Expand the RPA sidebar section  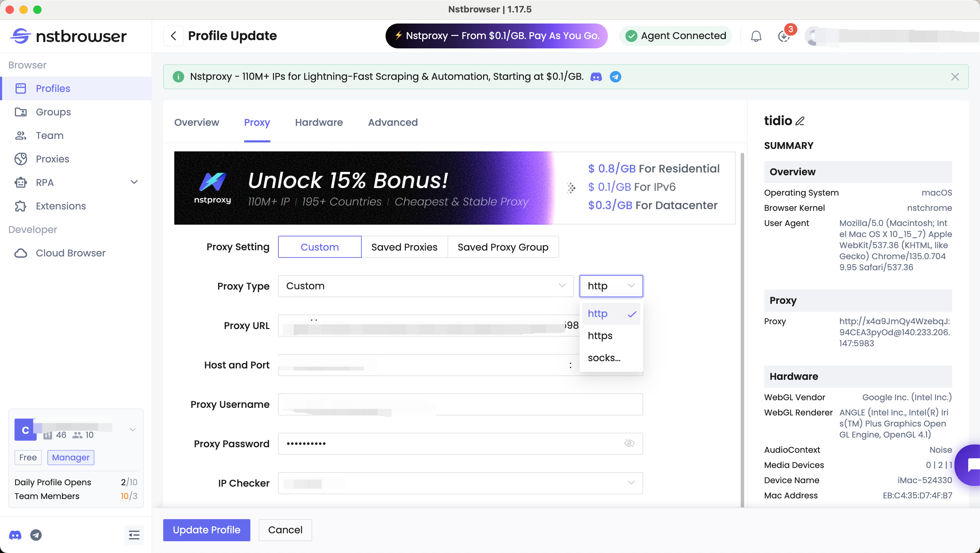point(134,182)
